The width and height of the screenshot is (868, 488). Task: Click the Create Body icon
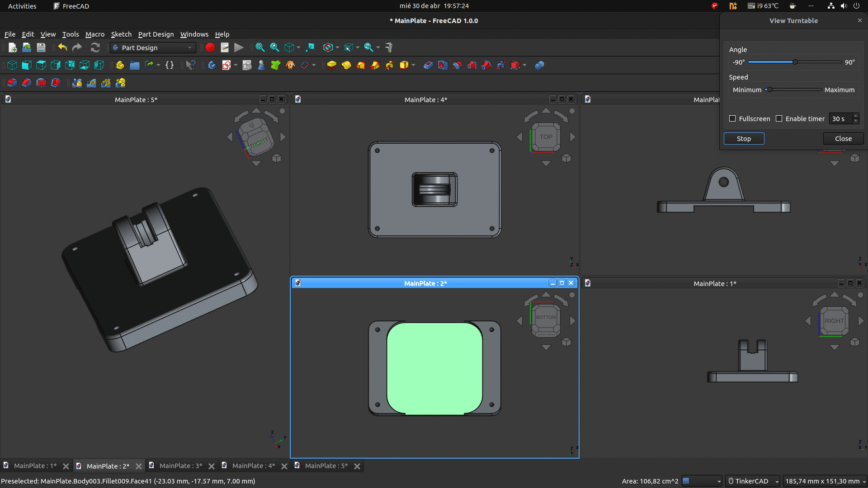tap(212, 65)
